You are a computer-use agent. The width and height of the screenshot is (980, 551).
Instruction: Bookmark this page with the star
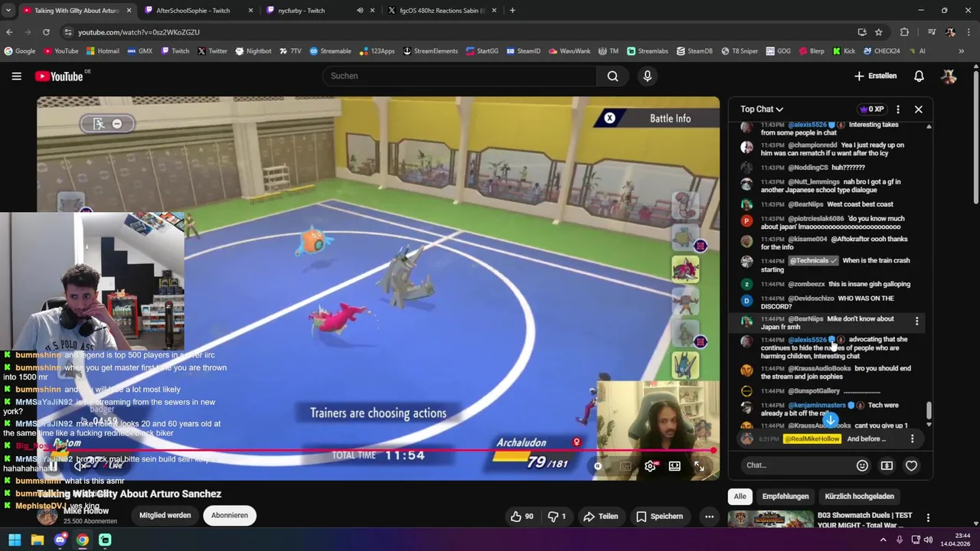pos(879,32)
